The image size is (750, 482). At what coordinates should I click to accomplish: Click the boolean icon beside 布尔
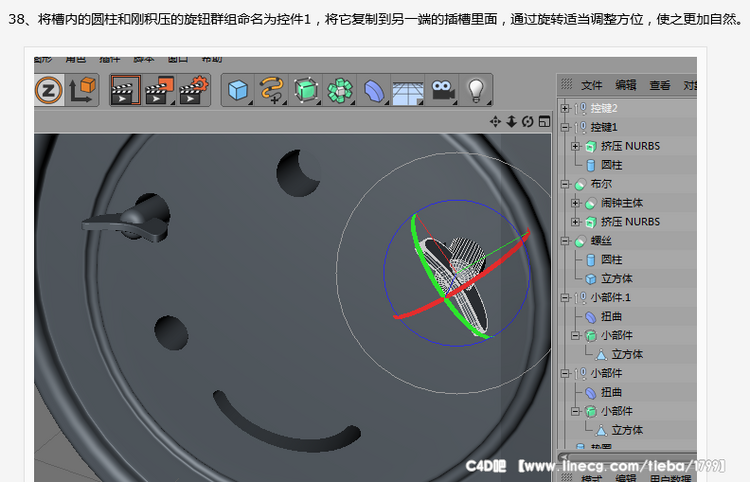tap(580, 185)
